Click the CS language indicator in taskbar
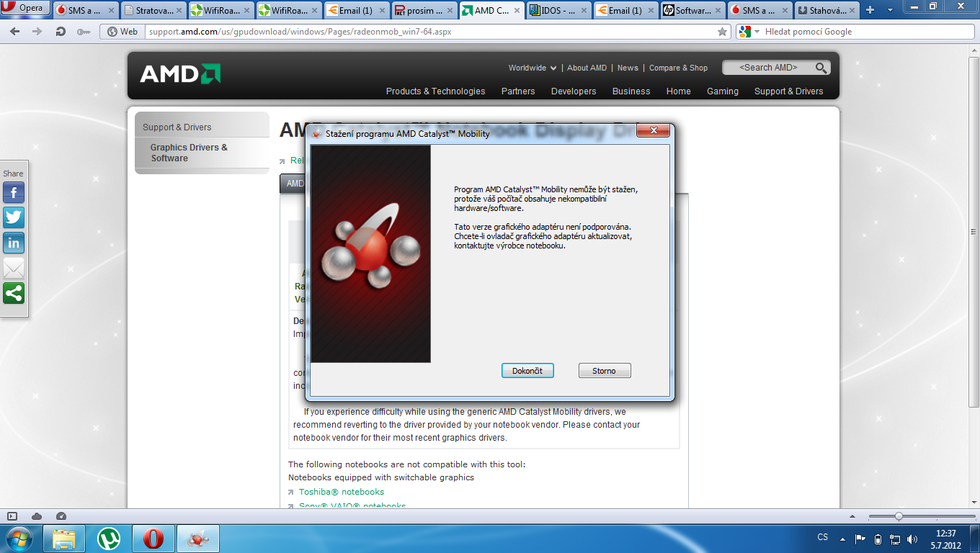 [x=823, y=538]
